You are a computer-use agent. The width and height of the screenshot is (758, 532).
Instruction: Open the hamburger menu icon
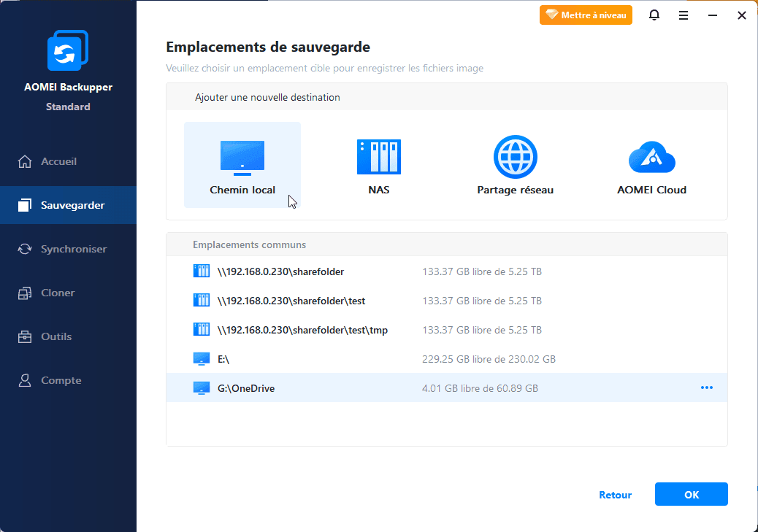(683, 15)
